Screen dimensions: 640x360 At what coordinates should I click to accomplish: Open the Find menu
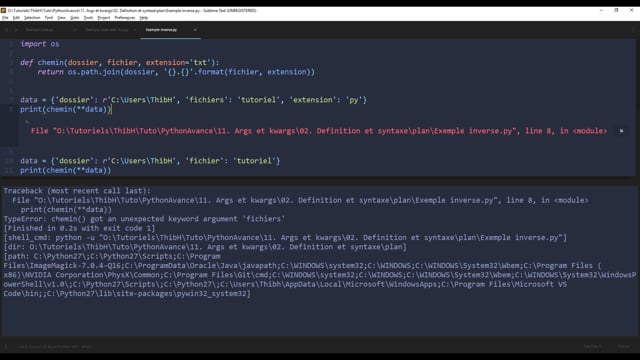coord(49,18)
